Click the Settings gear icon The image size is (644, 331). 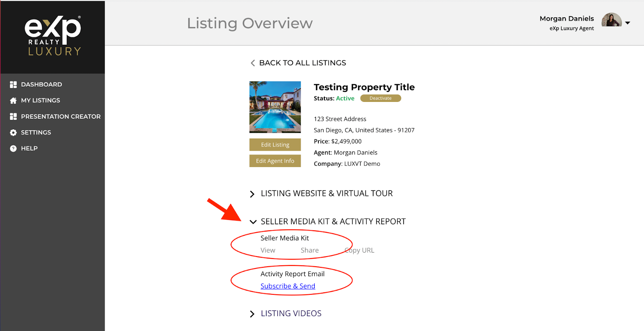point(13,132)
